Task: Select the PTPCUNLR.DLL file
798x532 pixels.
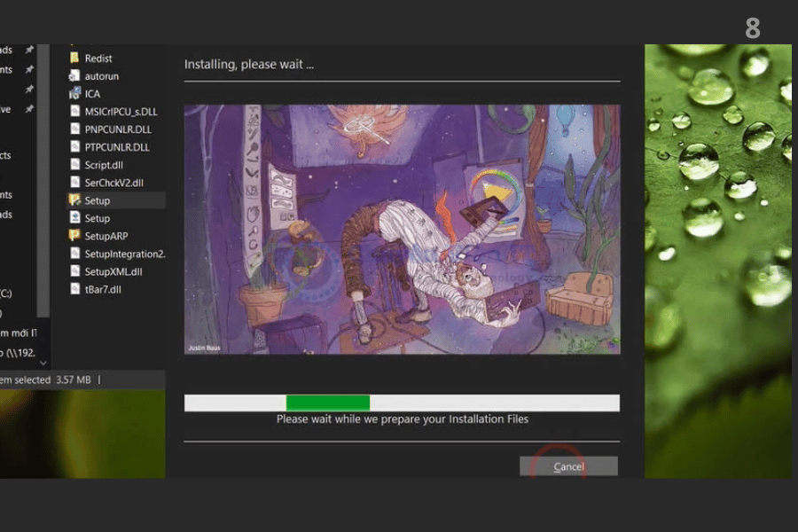Action: 116,147
